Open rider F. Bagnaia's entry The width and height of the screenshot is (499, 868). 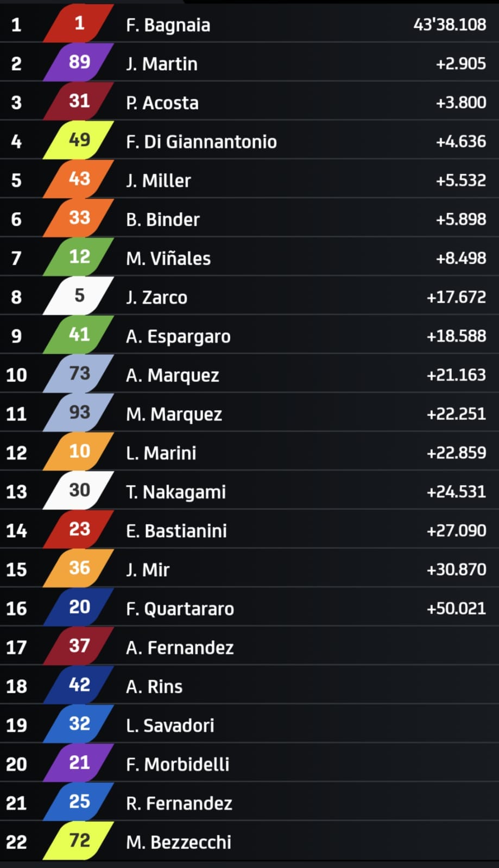tap(168, 25)
